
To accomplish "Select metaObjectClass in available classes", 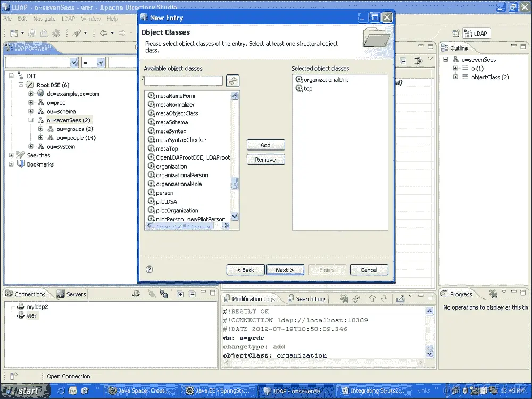I will (x=177, y=113).
